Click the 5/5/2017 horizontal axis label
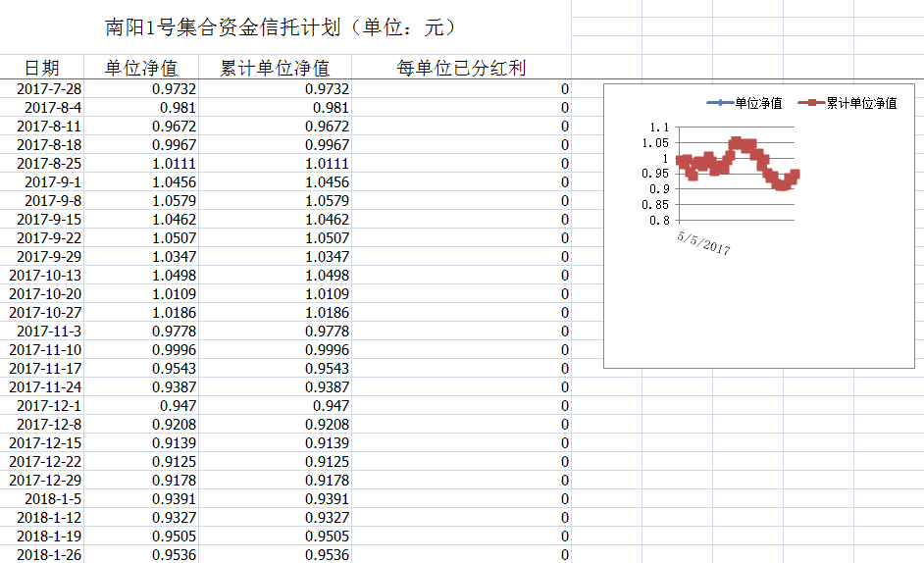The width and height of the screenshot is (924, 563). point(703,241)
